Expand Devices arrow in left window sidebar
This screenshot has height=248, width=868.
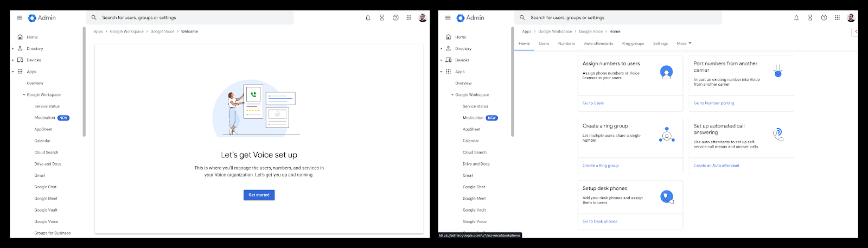click(x=13, y=60)
